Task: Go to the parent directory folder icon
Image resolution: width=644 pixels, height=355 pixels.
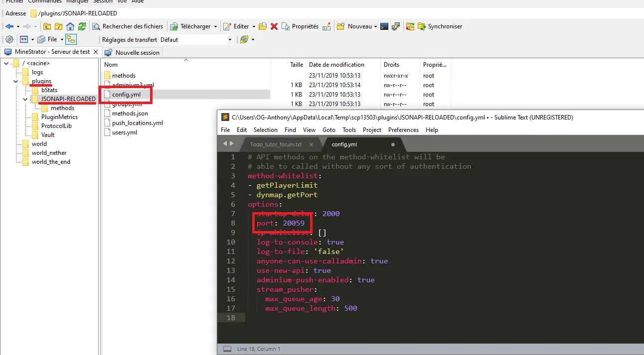Action: [x=47, y=26]
